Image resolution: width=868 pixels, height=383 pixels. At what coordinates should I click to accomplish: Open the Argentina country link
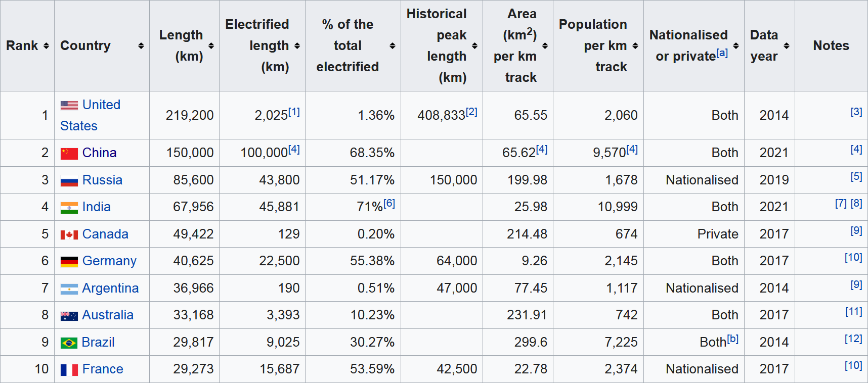click(x=110, y=288)
